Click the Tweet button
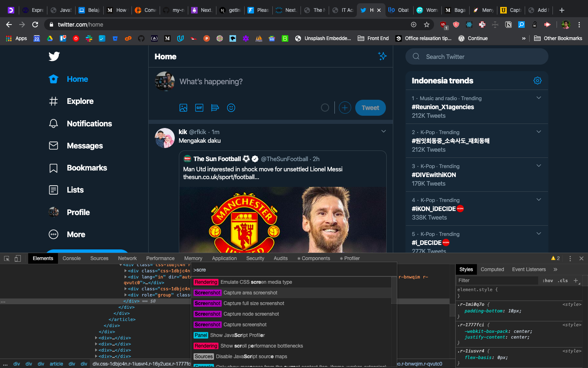588x368 pixels. point(370,108)
